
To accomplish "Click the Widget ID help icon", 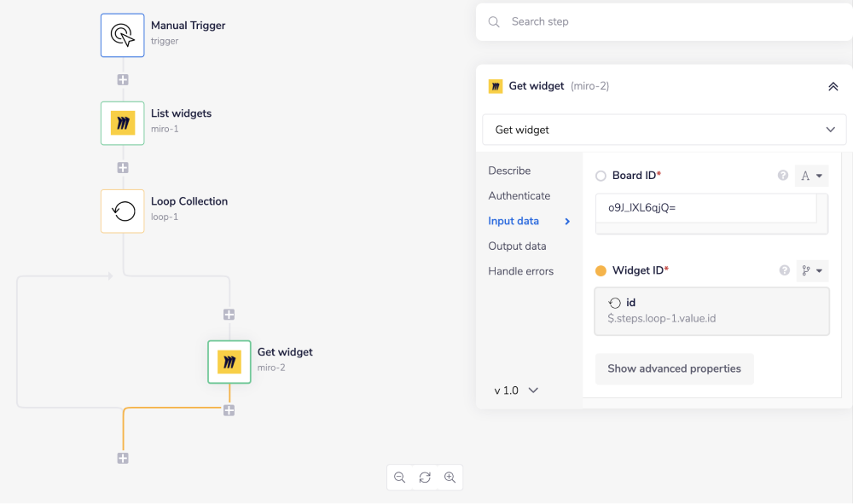I will [784, 270].
